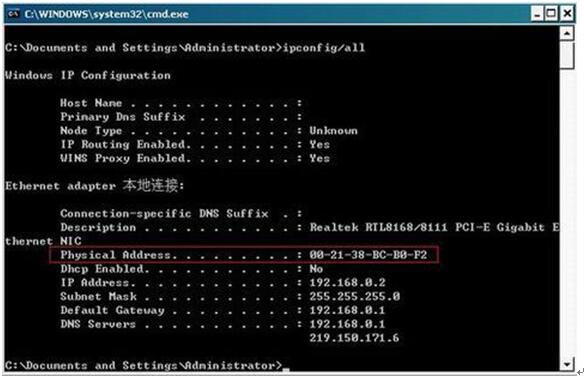Click the Node Type value Unknown
This screenshot has width=584, height=378.
coord(333,131)
